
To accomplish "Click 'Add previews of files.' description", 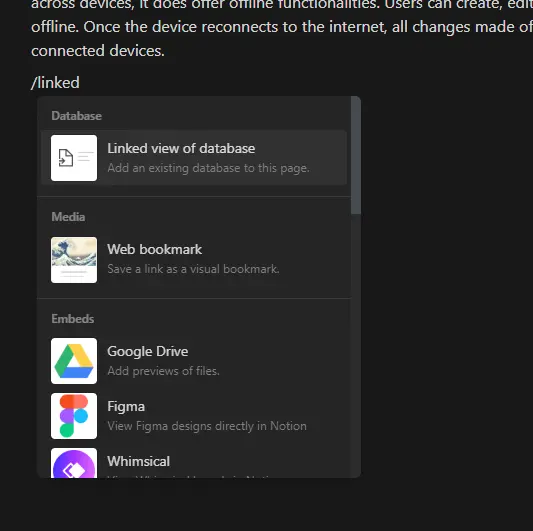I will tap(164, 371).
